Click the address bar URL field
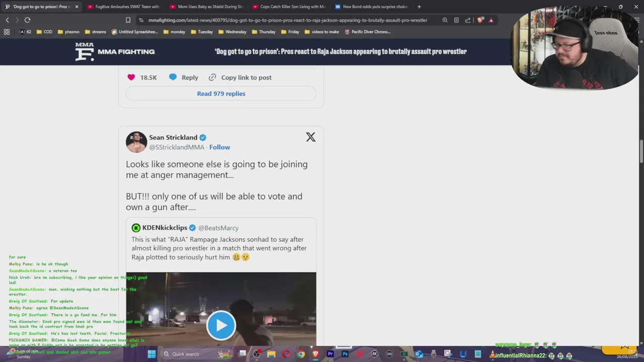The image size is (644, 362). 288,20
